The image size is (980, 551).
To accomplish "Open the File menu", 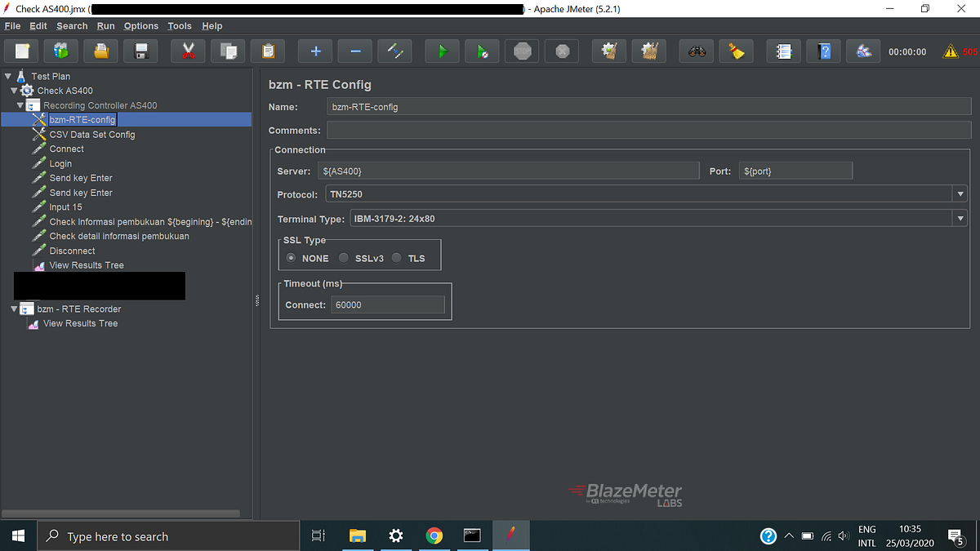I will (12, 26).
